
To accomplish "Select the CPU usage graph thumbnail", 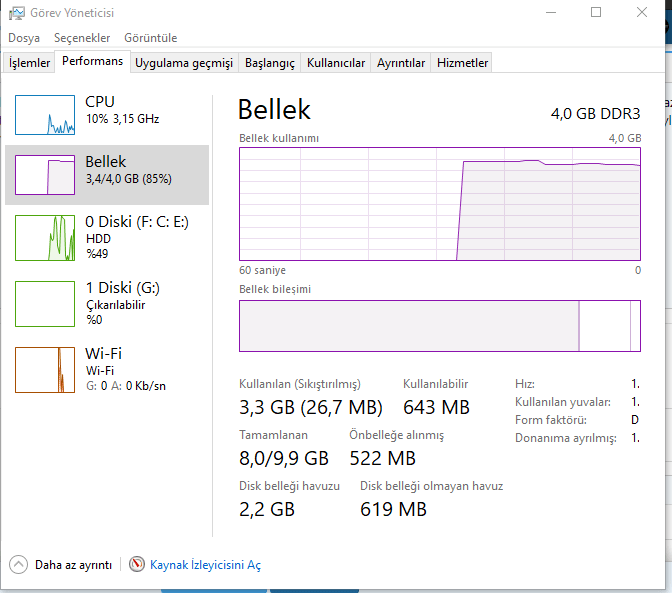I will tap(45, 115).
